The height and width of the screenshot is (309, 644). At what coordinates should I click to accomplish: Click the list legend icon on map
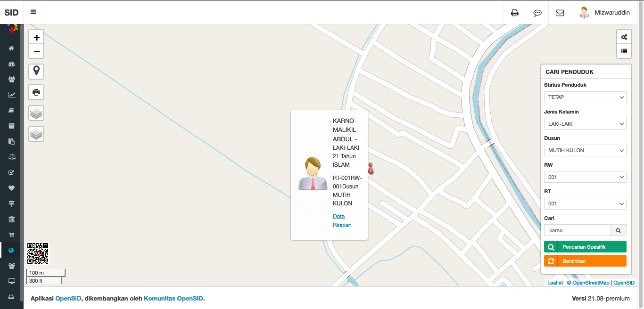coord(624,51)
